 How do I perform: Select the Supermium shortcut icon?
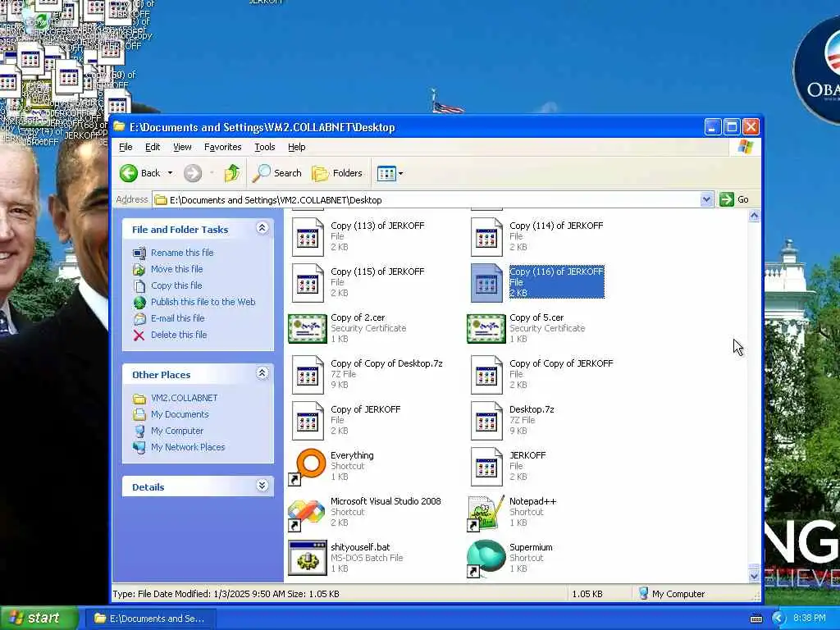coord(486,558)
